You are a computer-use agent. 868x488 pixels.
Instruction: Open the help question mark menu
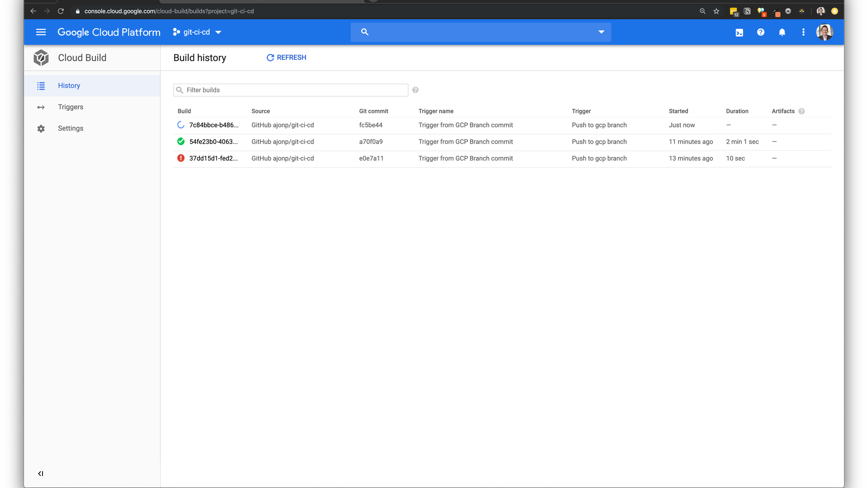[x=760, y=32]
